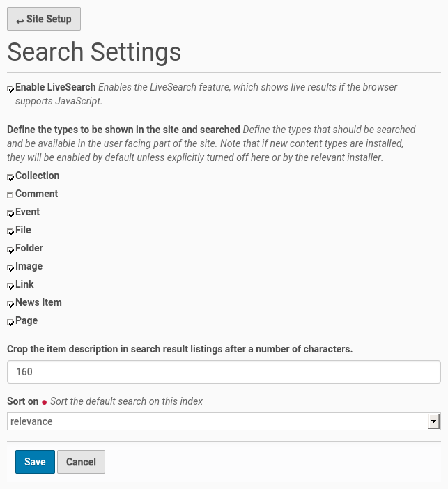This screenshot has height=489, width=448.
Task: Uncheck the Collection content type
Action: (10, 177)
